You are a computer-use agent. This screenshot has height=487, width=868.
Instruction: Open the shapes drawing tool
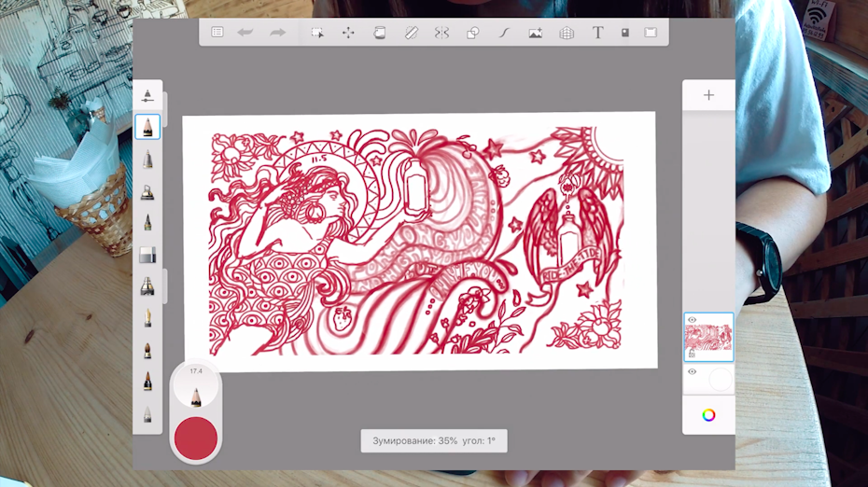coord(472,33)
